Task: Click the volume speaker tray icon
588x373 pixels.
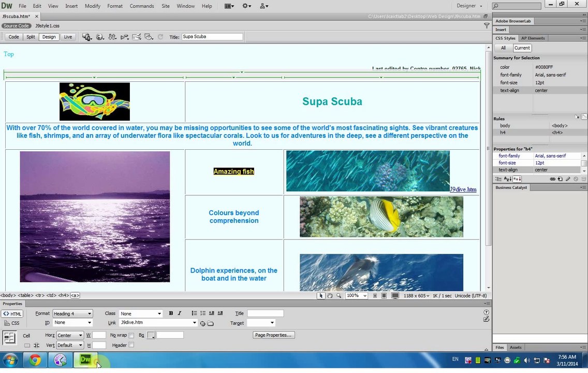Action: click(x=527, y=360)
